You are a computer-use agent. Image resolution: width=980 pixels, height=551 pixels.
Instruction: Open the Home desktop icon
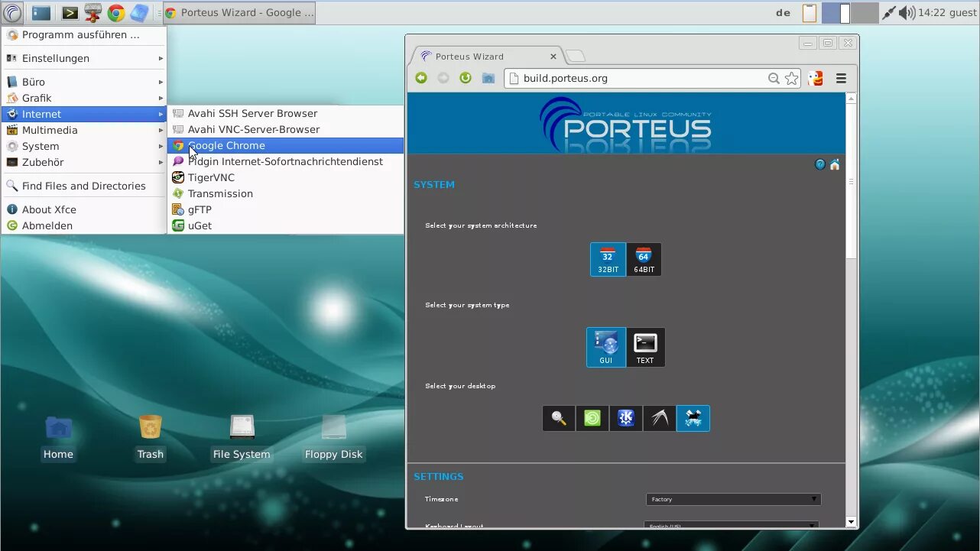58,438
